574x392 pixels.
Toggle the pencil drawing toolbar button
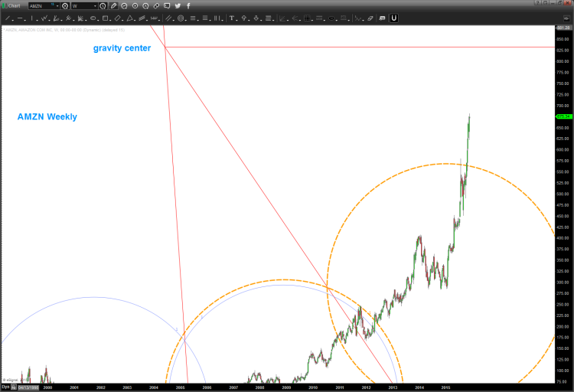click(x=113, y=6)
